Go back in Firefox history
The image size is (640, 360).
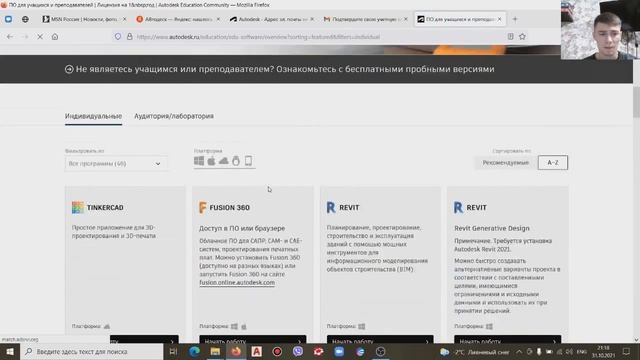click(x=10, y=37)
